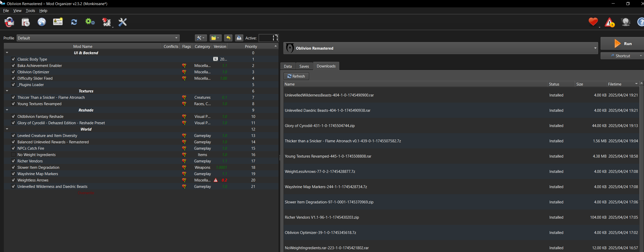
Task: Expand the Oblivion Remastered executable dropdown
Action: [595, 48]
